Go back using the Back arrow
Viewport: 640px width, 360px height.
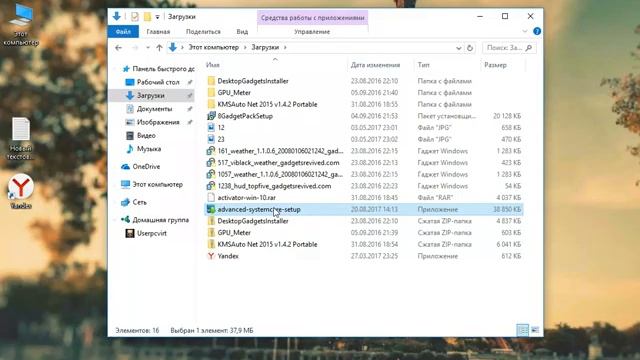click(x=118, y=48)
